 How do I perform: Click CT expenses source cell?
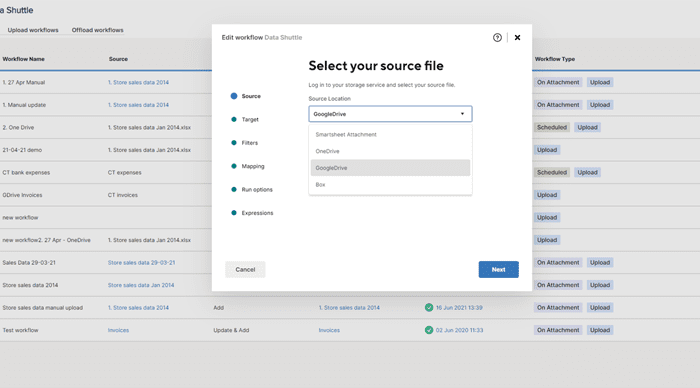tap(125, 173)
